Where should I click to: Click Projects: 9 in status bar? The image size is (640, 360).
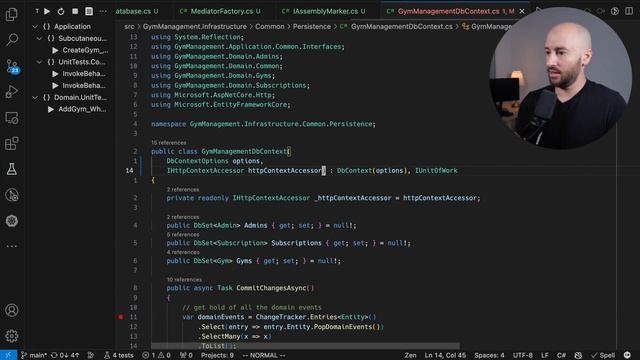[x=217, y=355]
